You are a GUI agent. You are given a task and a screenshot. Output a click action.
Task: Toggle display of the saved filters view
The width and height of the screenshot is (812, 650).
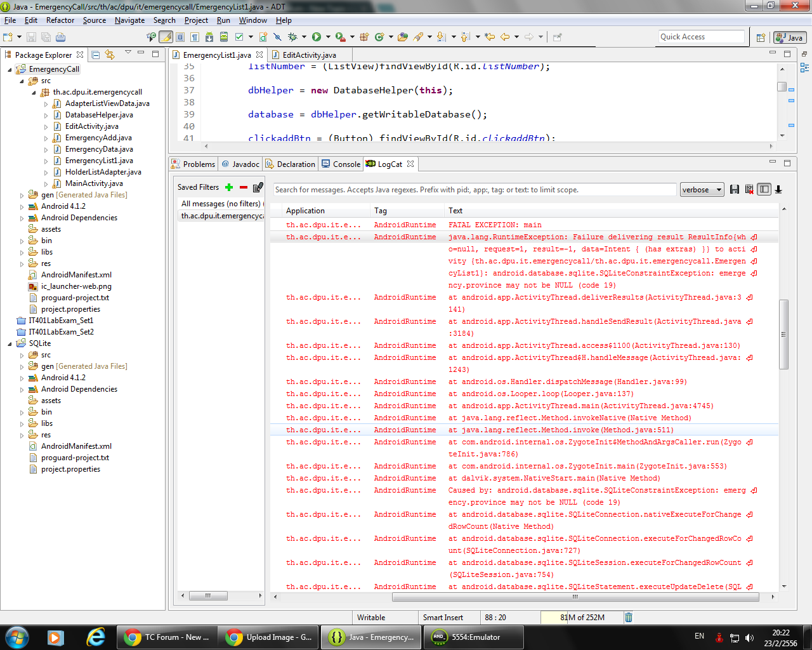(x=764, y=189)
